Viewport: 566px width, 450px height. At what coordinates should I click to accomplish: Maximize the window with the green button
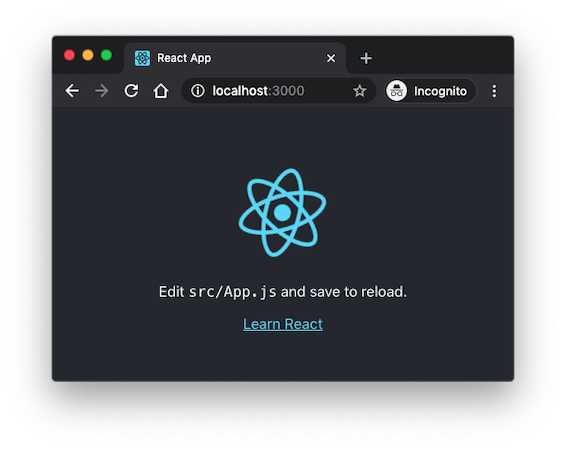coord(106,55)
